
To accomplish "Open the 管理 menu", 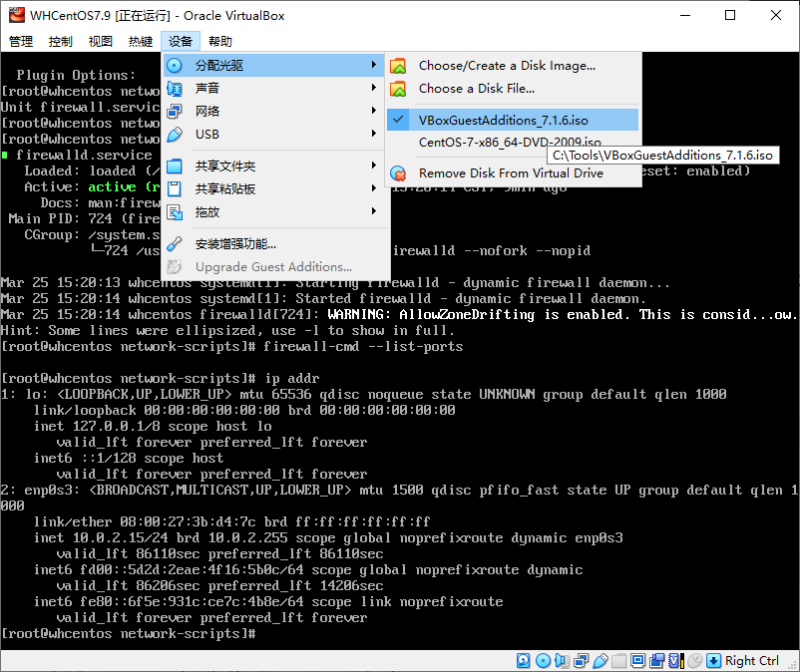I will coord(21,41).
